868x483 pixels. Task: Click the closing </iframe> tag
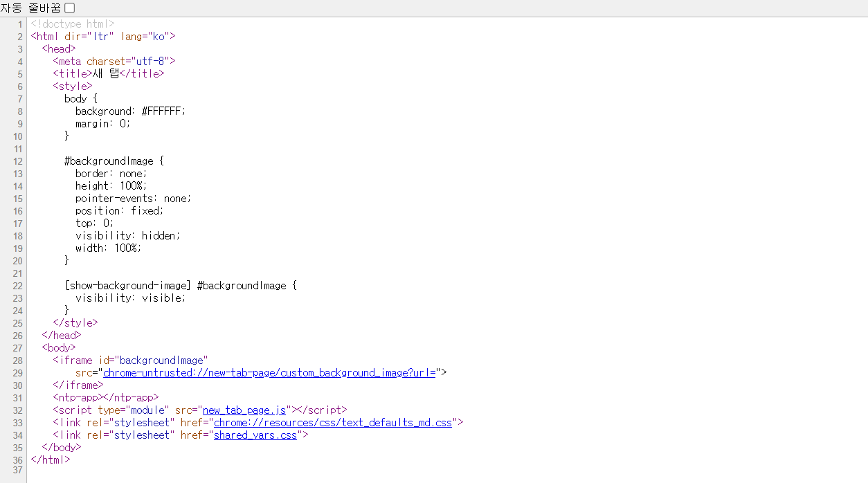click(x=78, y=385)
